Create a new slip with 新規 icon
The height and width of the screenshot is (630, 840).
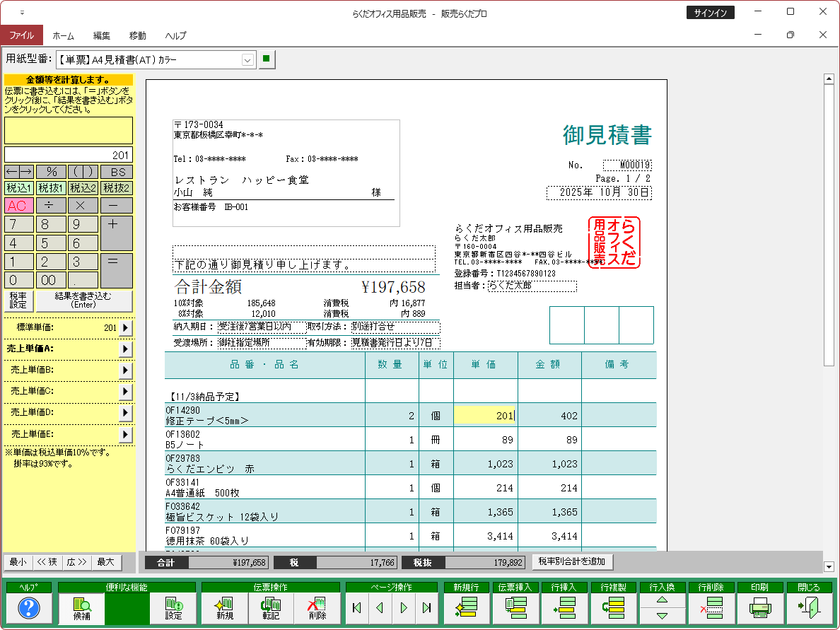(x=225, y=608)
